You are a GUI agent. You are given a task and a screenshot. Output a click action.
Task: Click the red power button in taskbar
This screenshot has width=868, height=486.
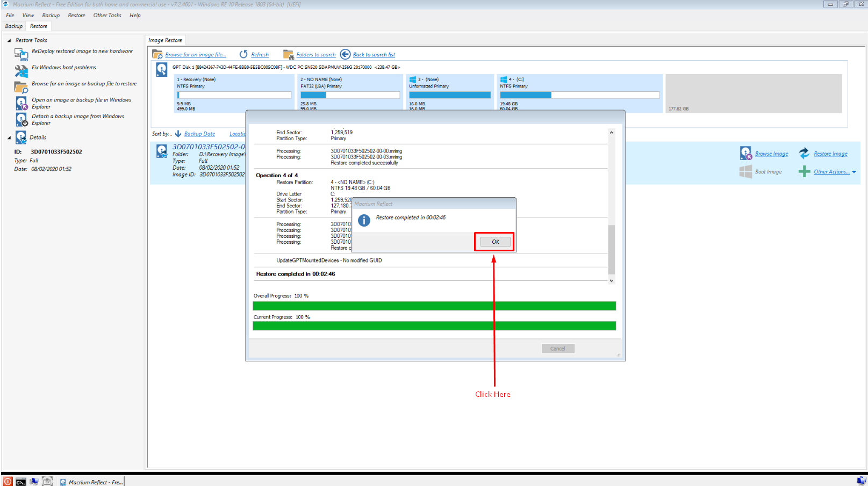point(8,482)
